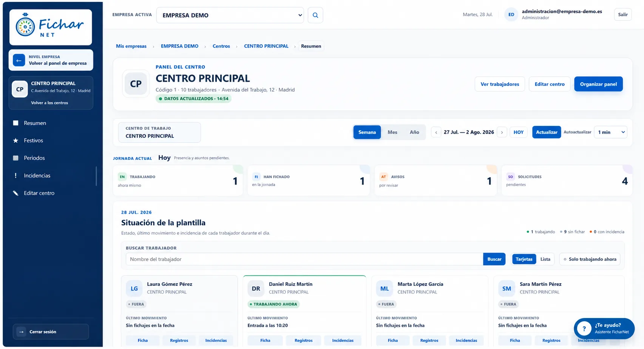Select the Mes range

(392, 132)
